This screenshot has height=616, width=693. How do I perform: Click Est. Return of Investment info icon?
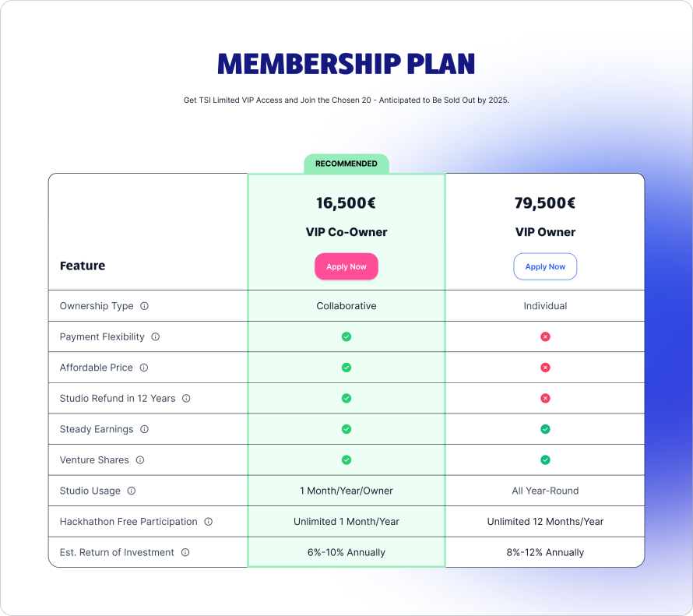185,552
